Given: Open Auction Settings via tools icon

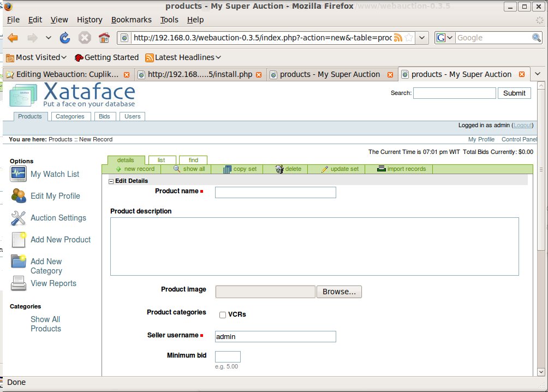Looking at the screenshot, I should (19, 218).
